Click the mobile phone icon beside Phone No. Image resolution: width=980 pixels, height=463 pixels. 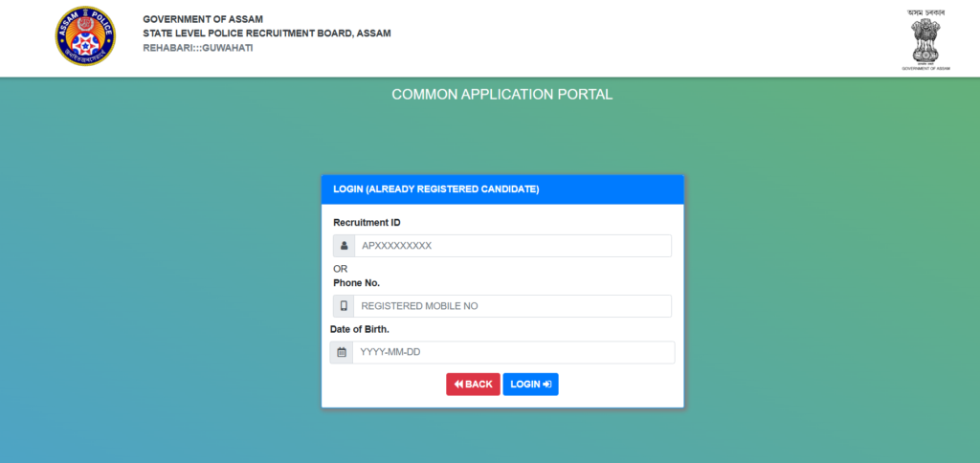coord(344,306)
